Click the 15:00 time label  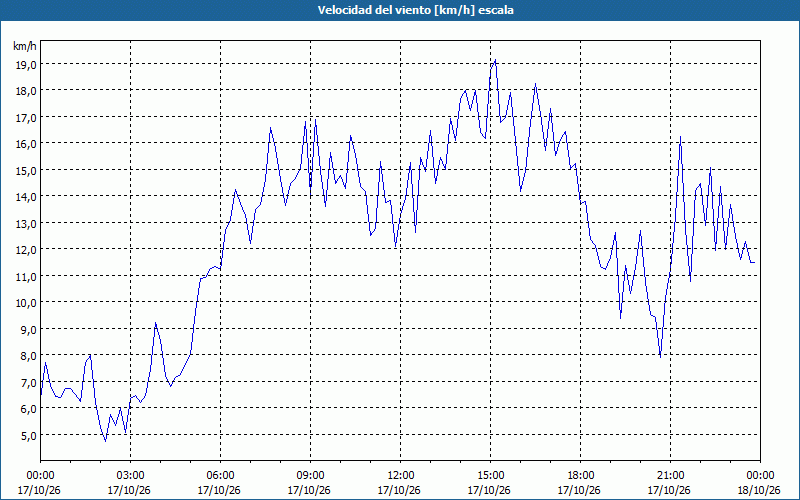click(490, 476)
